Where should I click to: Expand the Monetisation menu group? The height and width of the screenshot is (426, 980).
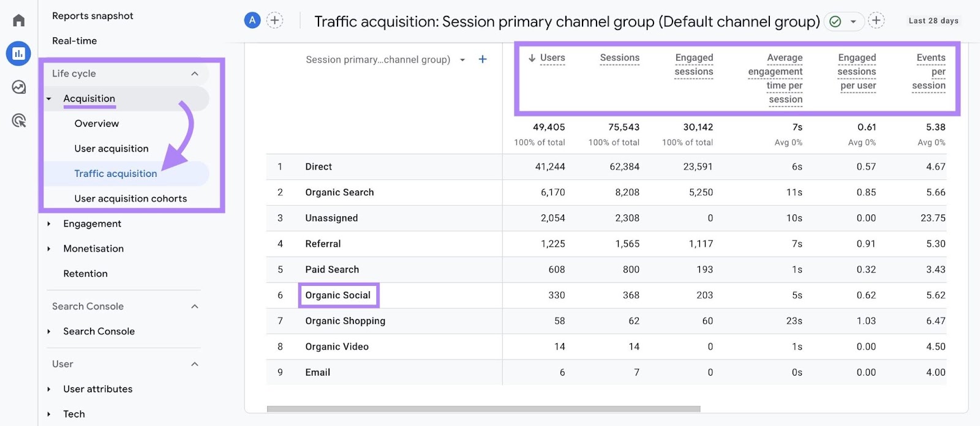(x=49, y=248)
